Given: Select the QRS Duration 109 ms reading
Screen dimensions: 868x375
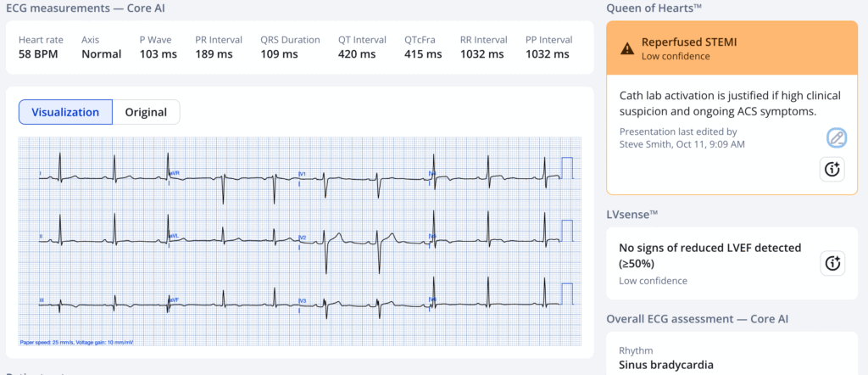Looking at the screenshot, I should pyautogui.click(x=278, y=54).
